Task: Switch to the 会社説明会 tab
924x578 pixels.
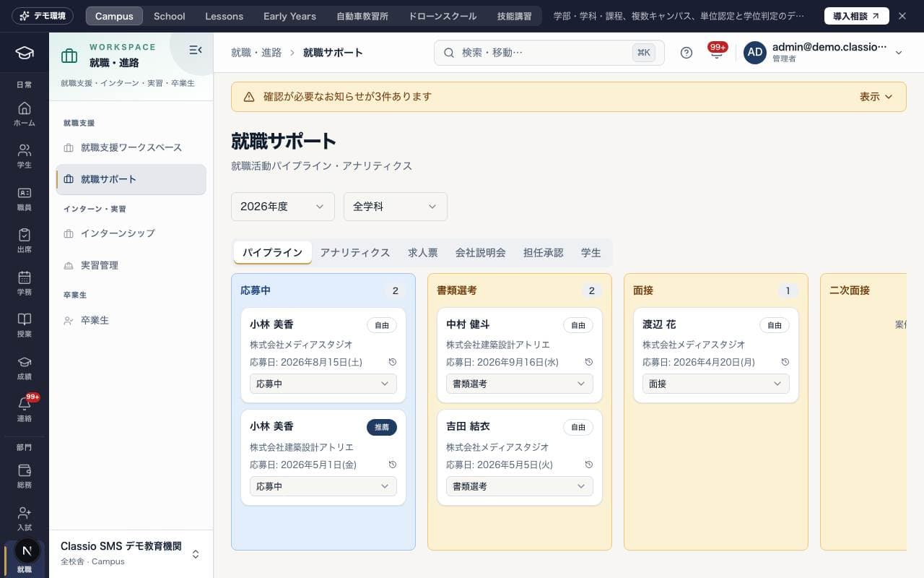Action: click(x=481, y=253)
